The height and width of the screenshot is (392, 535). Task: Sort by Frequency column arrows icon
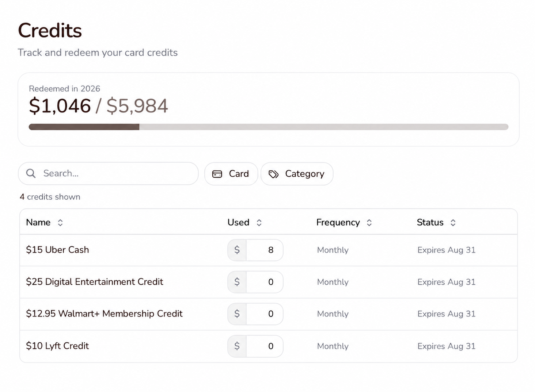click(369, 223)
